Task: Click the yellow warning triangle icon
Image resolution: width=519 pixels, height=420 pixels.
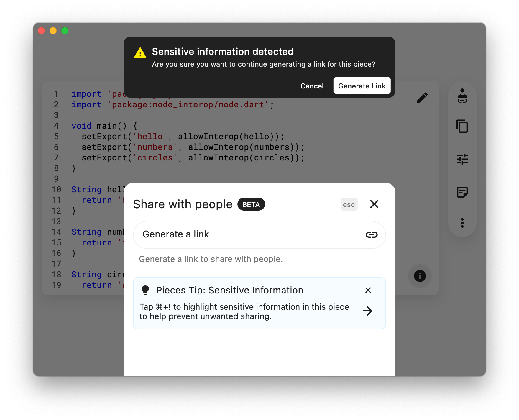Action: (140, 53)
